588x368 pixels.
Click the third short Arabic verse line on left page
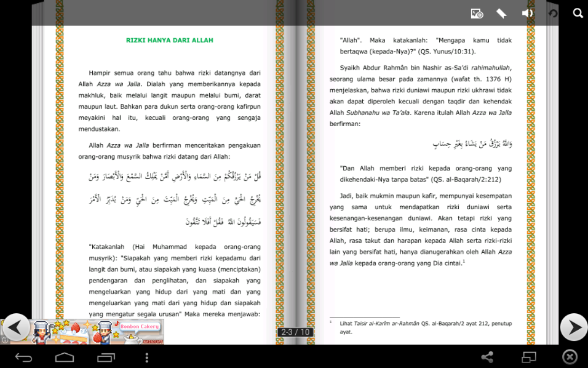click(x=223, y=222)
